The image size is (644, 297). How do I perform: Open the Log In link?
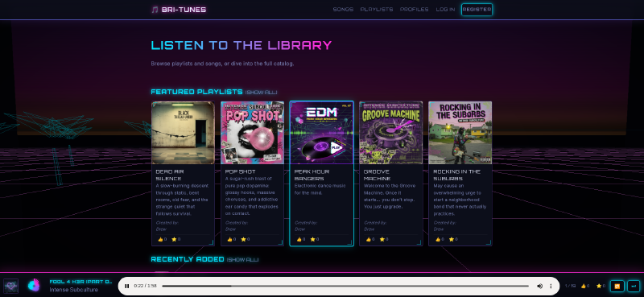click(x=445, y=10)
